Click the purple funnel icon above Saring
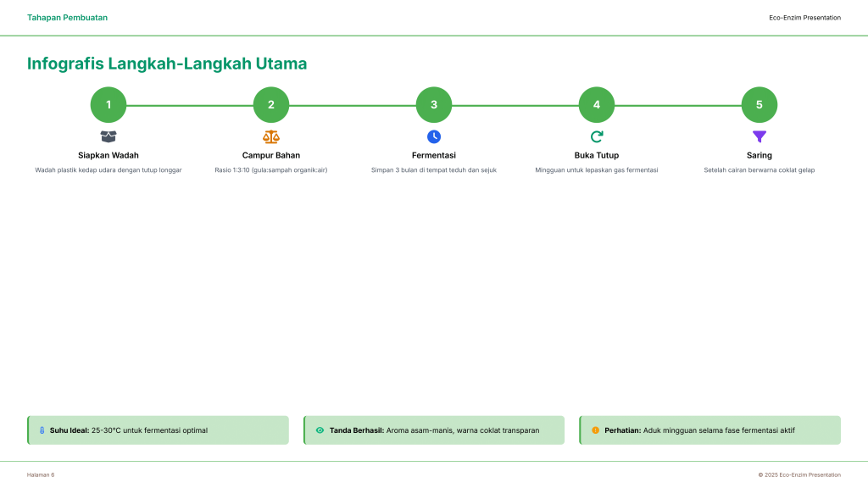This screenshot has width=868, height=488. coord(759,136)
